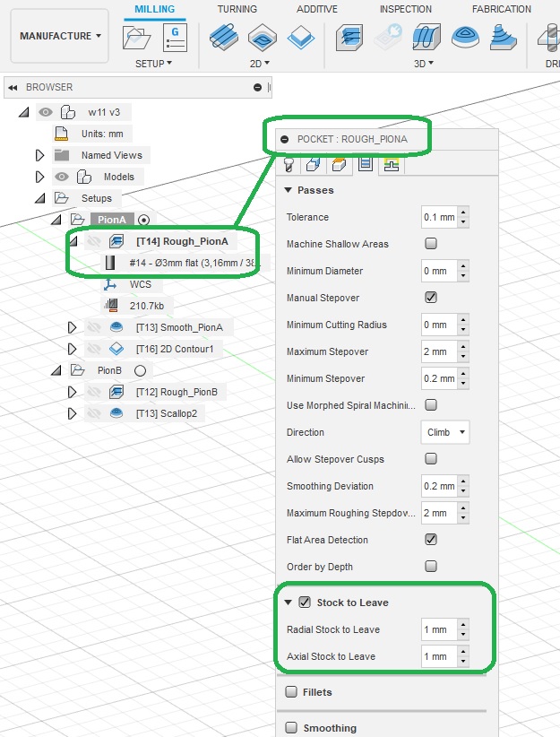The image size is (560, 737).
Task: Open the 2D operations dropdown
Action: pyautogui.click(x=259, y=64)
